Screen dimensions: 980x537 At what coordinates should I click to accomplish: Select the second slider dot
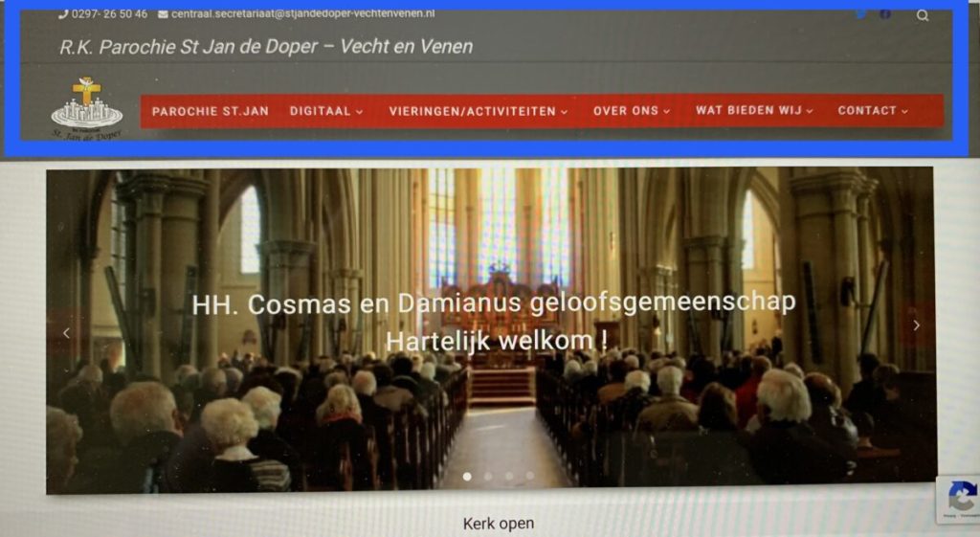[488, 477]
